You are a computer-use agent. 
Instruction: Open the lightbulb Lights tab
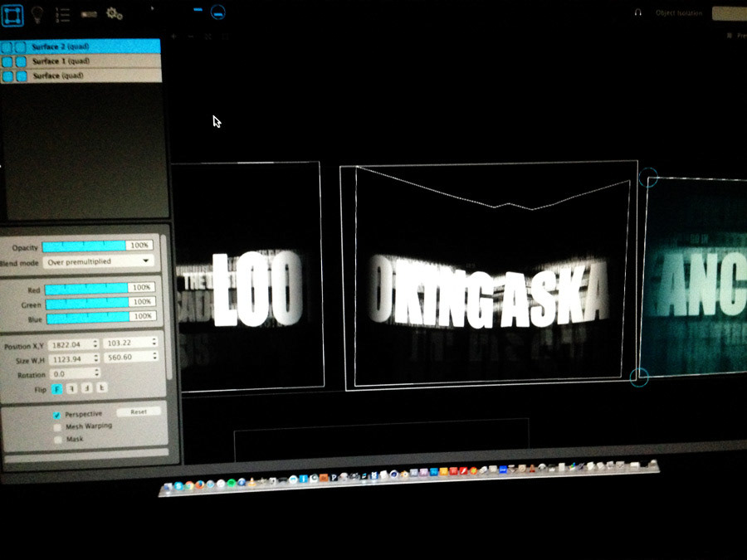pos(37,15)
